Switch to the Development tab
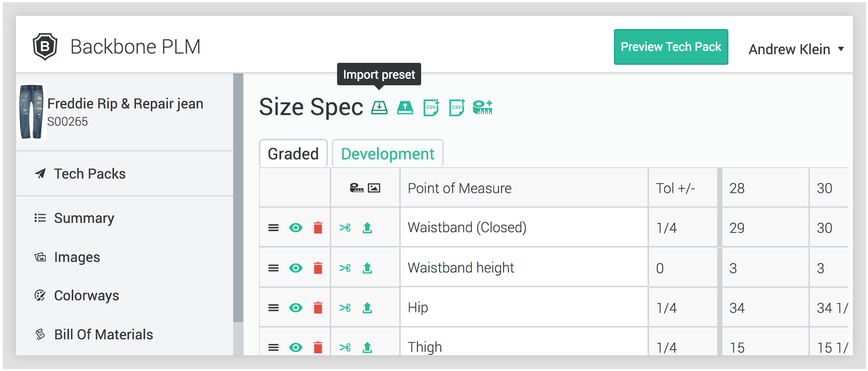Screen dimensions: 868x371 387,154
